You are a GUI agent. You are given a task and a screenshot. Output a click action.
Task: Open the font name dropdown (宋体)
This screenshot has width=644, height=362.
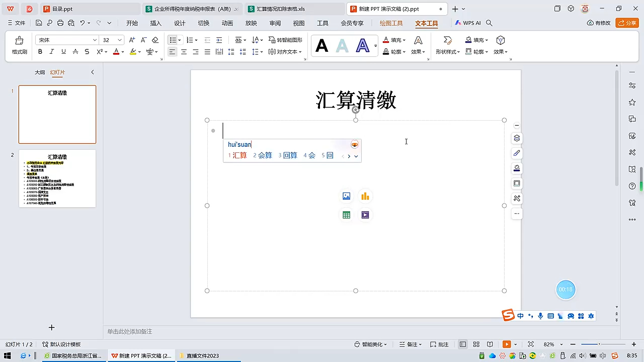(95, 40)
